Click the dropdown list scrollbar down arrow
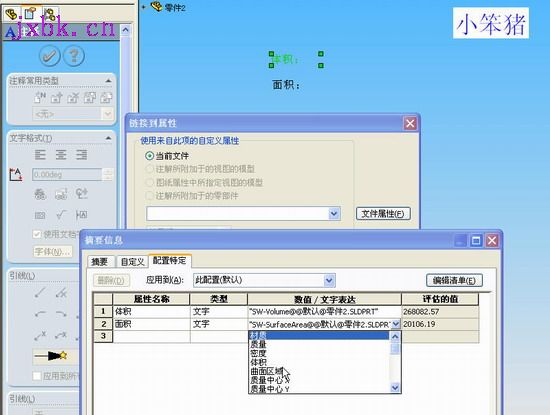 pos(395,388)
